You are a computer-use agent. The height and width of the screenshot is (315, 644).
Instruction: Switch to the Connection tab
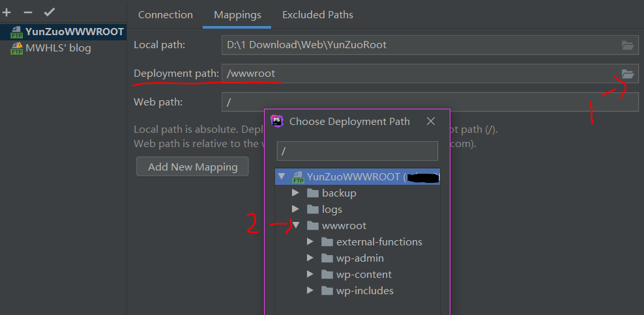(166, 15)
